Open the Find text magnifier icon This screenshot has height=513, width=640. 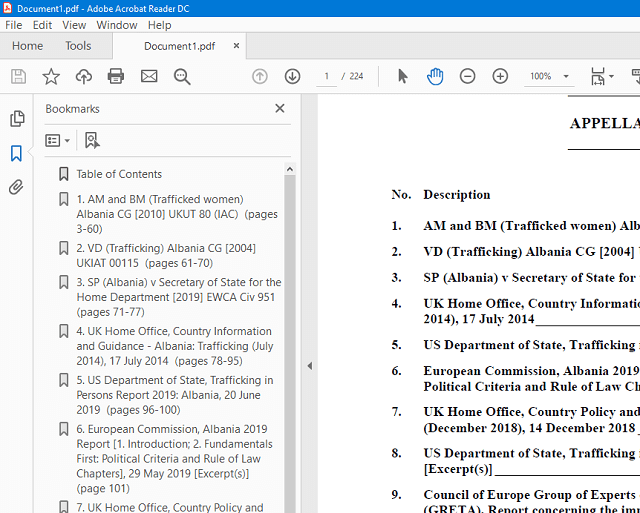pos(182,77)
